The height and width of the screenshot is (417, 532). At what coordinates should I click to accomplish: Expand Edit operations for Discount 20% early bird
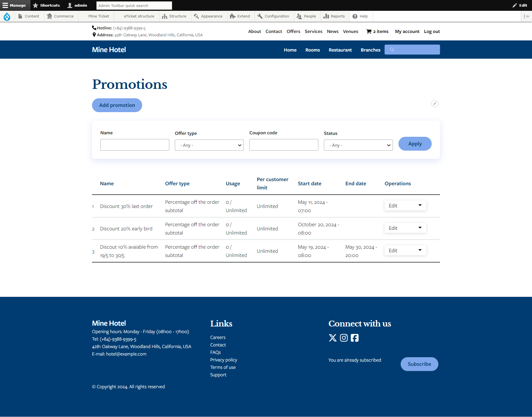(x=420, y=228)
